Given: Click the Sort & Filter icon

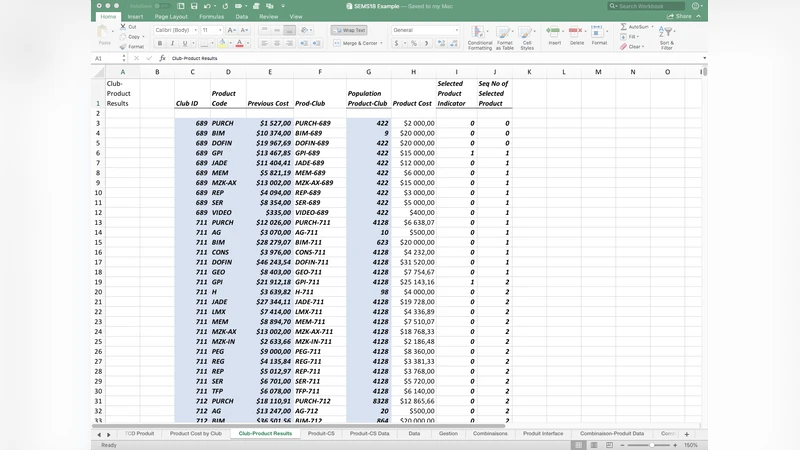Looking at the screenshot, I should [x=667, y=32].
